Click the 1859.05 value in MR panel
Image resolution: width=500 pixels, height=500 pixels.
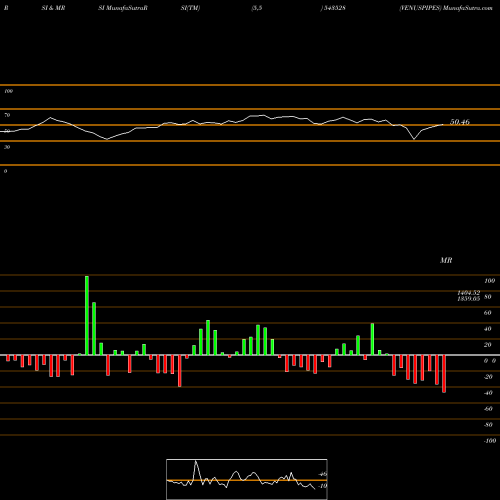tap(468, 298)
